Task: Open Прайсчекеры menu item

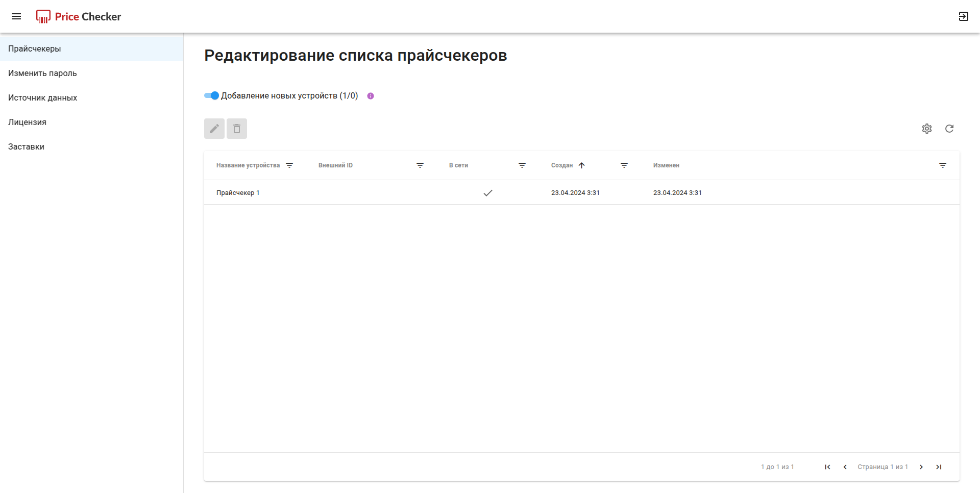Action: (92, 48)
